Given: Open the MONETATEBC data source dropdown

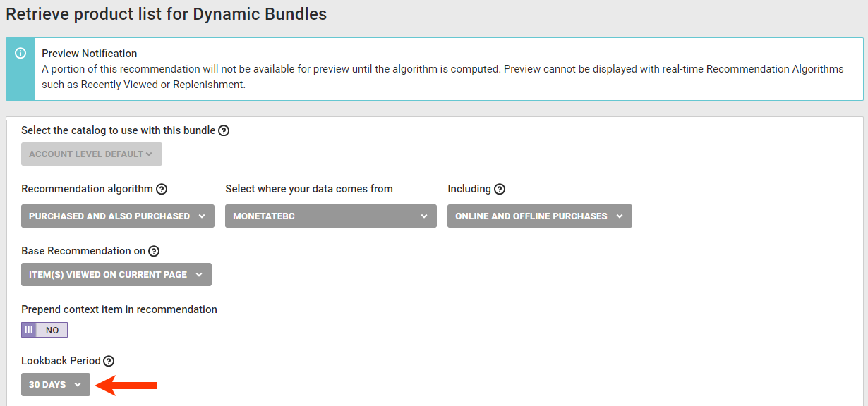Looking at the screenshot, I should 330,216.
